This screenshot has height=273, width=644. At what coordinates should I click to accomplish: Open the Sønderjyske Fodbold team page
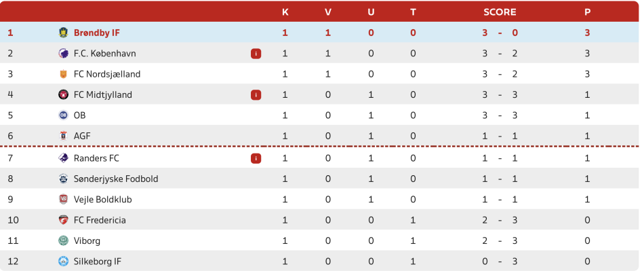point(116,179)
